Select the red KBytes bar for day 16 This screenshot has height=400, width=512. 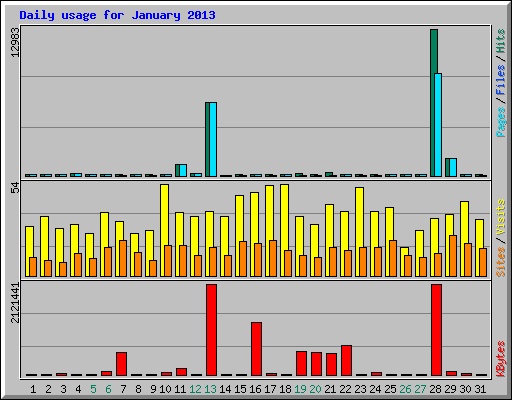click(256, 349)
